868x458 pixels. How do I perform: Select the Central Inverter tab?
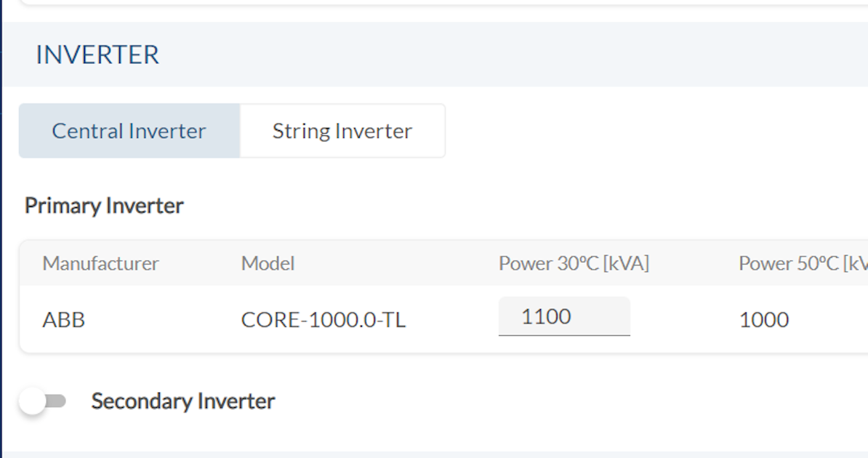click(128, 131)
